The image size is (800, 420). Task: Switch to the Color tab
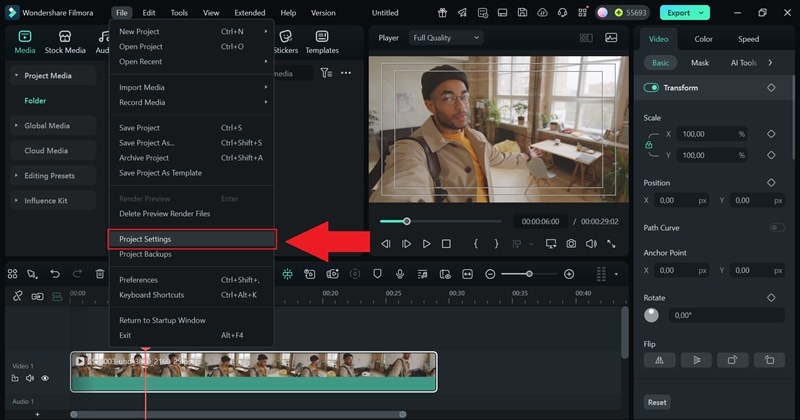coord(703,39)
